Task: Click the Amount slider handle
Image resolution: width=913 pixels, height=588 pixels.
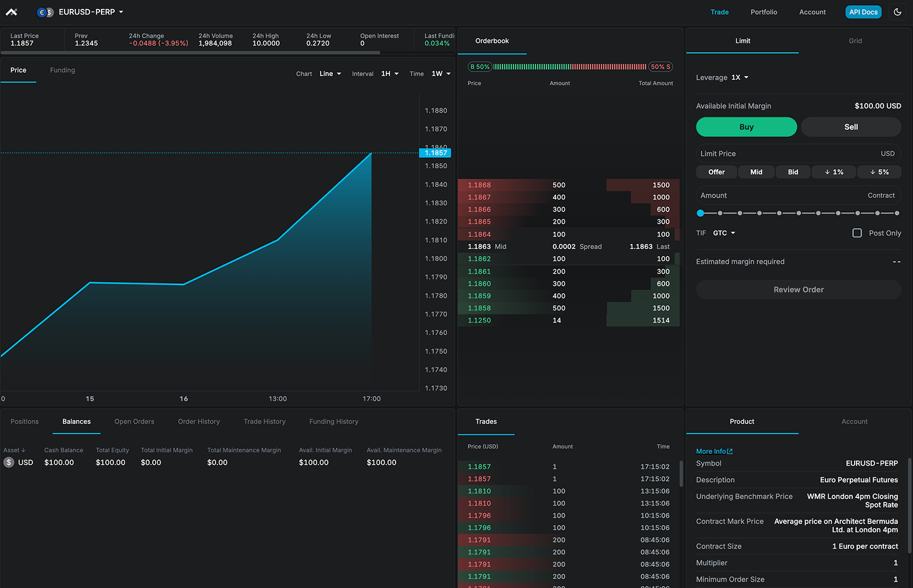Action: [700, 214]
